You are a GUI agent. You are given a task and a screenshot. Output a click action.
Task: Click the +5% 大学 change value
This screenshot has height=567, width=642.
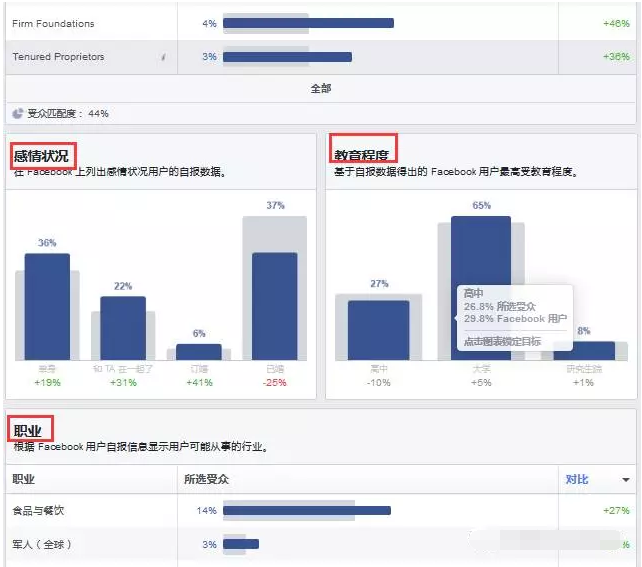[481, 382]
